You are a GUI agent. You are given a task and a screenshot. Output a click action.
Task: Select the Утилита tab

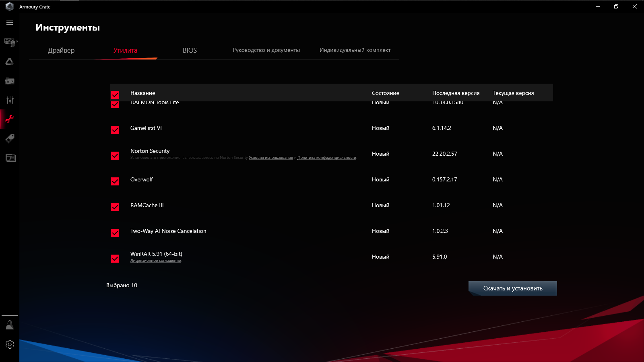tap(125, 50)
